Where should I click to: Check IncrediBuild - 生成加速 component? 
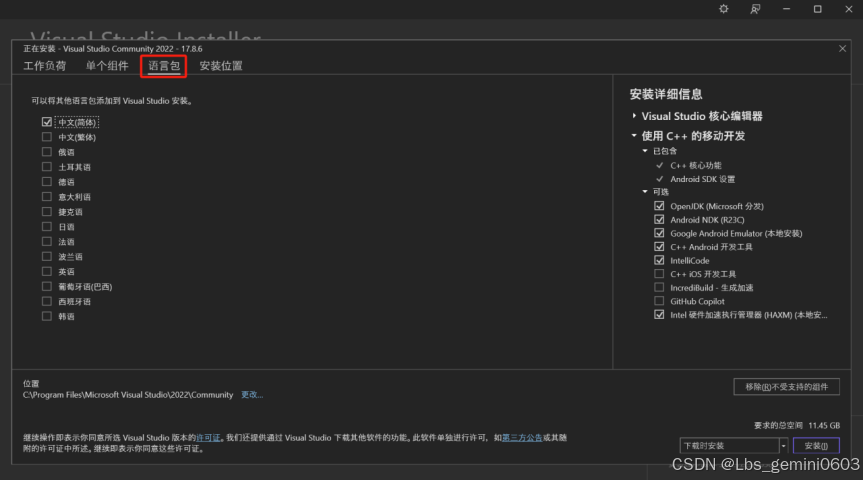click(659, 287)
